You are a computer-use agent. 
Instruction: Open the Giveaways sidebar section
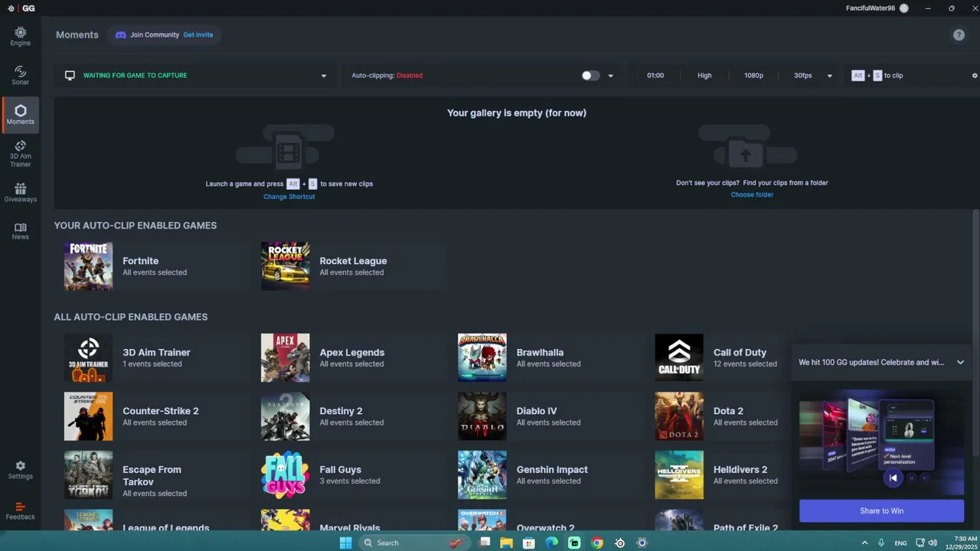tap(20, 193)
